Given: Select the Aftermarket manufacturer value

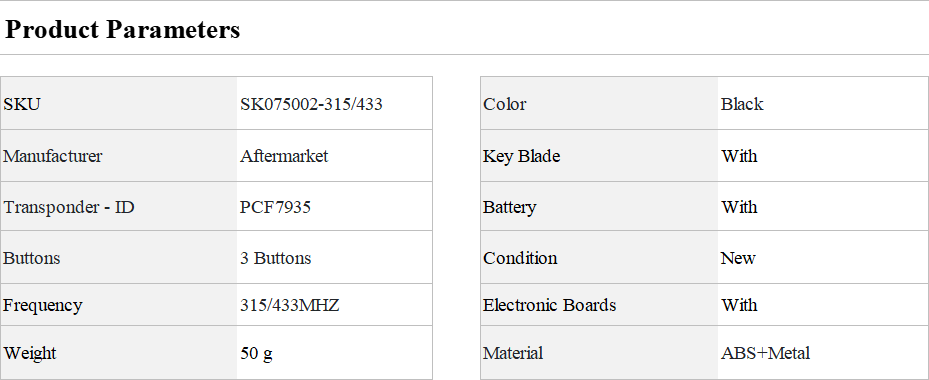Looking at the screenshot, I should pos(284,156).
